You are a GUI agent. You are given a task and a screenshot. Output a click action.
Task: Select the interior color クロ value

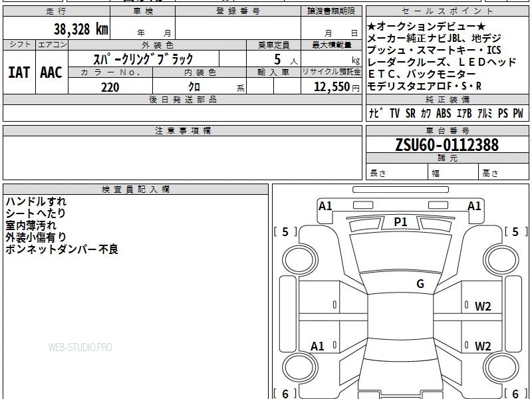(x=194, y=87)
